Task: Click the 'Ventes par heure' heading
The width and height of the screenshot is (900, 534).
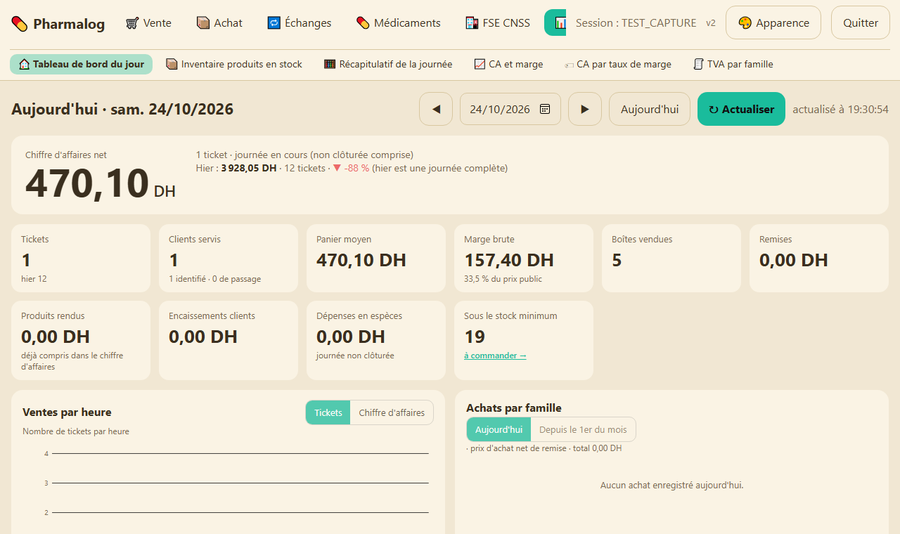Action: coord(67,412)
